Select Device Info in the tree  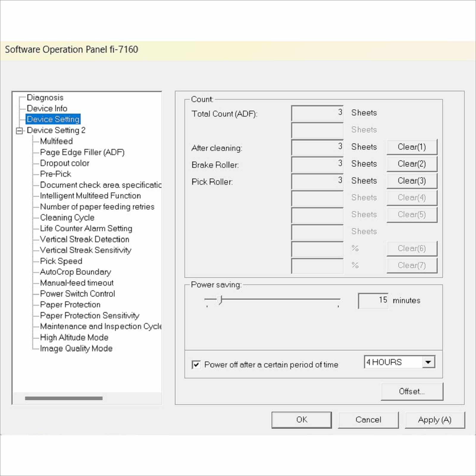pos(47,108)
